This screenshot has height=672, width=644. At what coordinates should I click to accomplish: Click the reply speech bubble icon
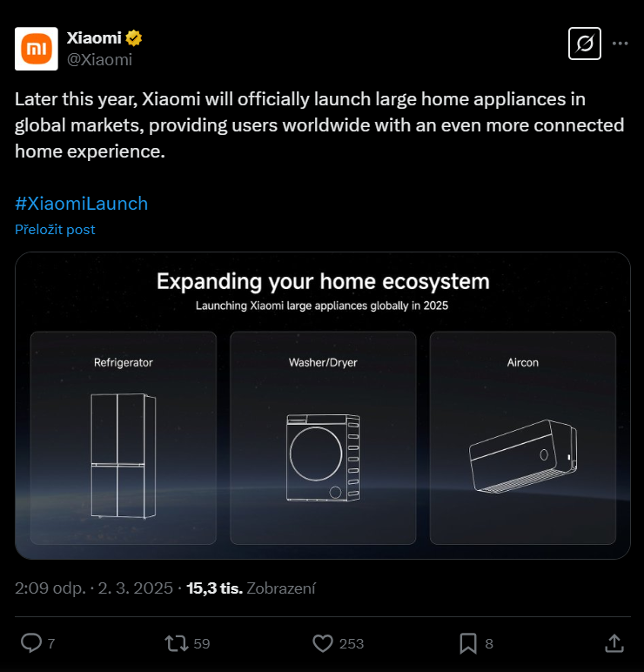coord(30,643)
